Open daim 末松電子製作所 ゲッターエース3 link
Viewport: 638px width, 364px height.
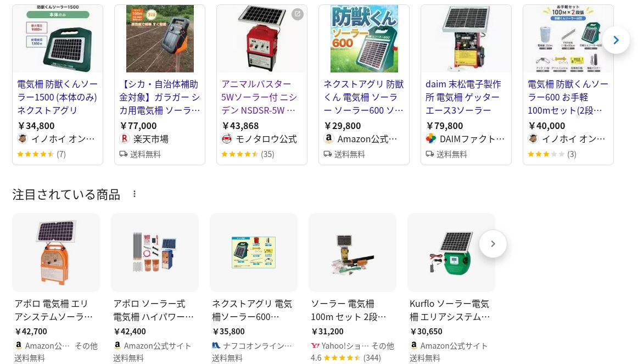[x=466, y=97]
